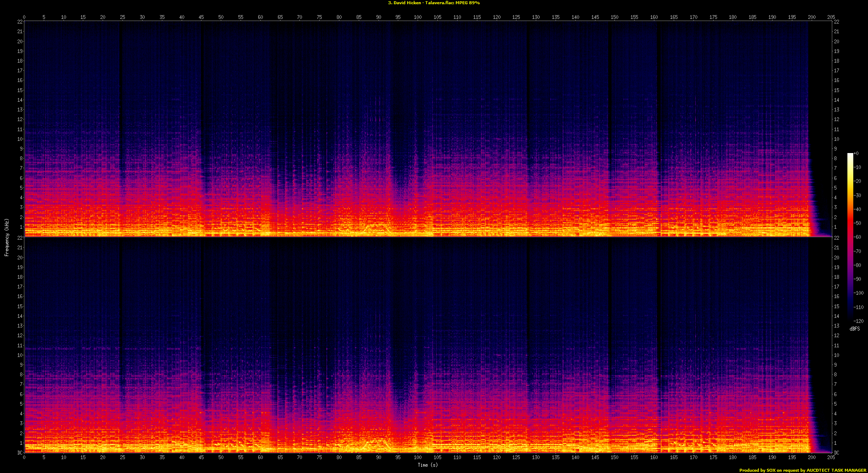
Task: Click the Frequency (kHz) axis label
Action: tap(7, 237)
